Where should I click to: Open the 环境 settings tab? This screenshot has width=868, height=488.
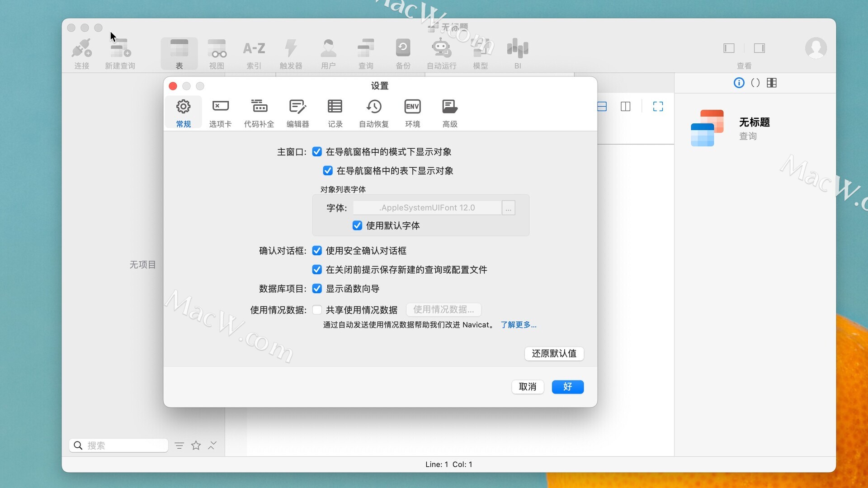pyautogui.click(x=412, y=113)
